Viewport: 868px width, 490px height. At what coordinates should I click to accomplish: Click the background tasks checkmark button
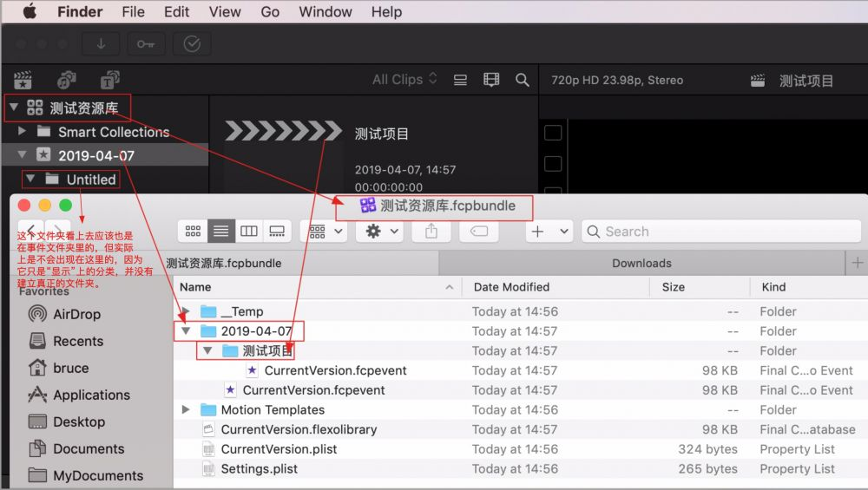click(x=192, y=43)
